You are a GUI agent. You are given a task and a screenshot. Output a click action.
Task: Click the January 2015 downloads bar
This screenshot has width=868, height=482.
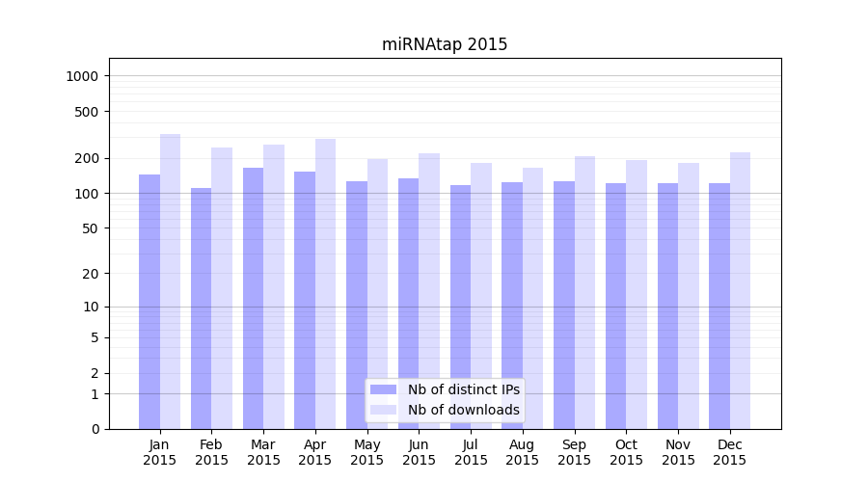(x=171, y=281)
